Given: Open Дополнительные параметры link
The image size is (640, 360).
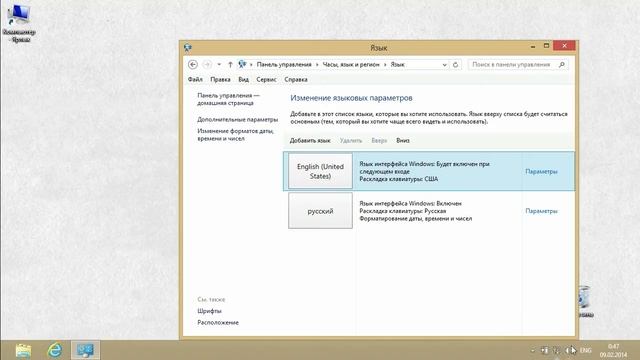Looking at the screenshot, I should click(x=238, y=120).
